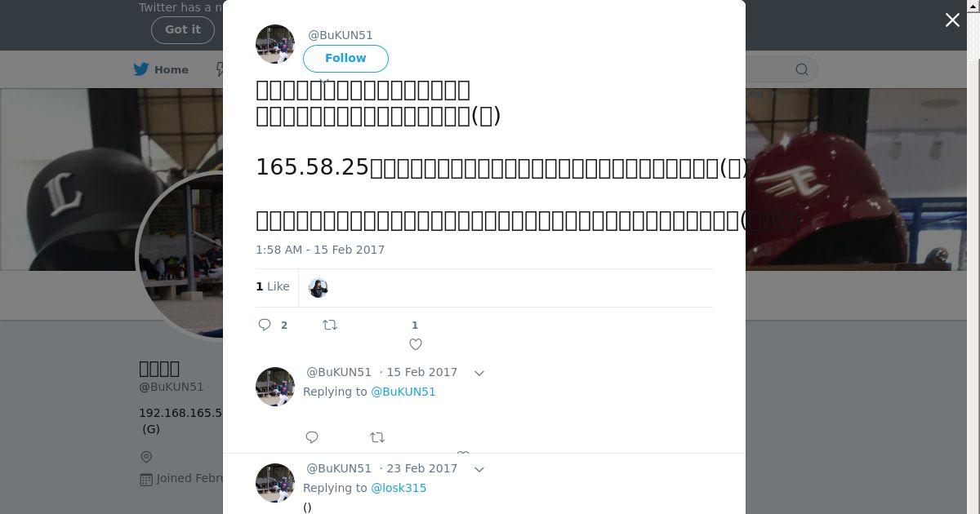Viewport: 980px width, 514px height.
Task: Open @losk315 mention link
Action: point(399,488)
